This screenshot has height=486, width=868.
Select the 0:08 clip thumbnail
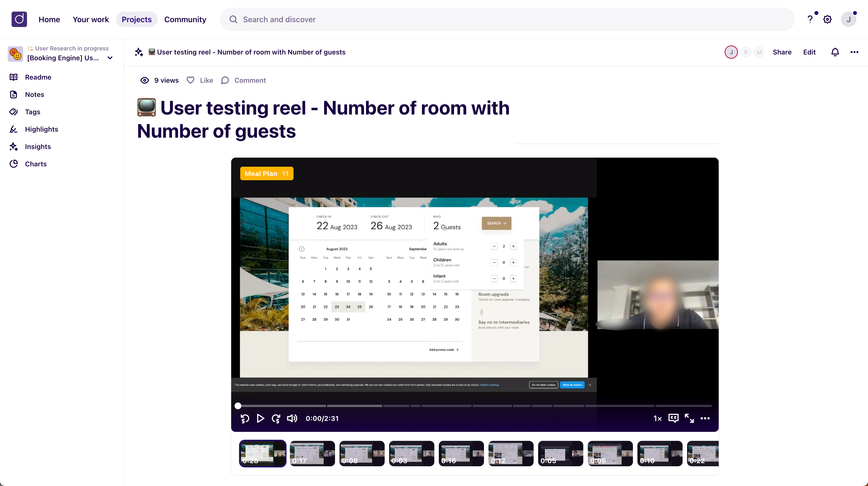click(362, 453)
